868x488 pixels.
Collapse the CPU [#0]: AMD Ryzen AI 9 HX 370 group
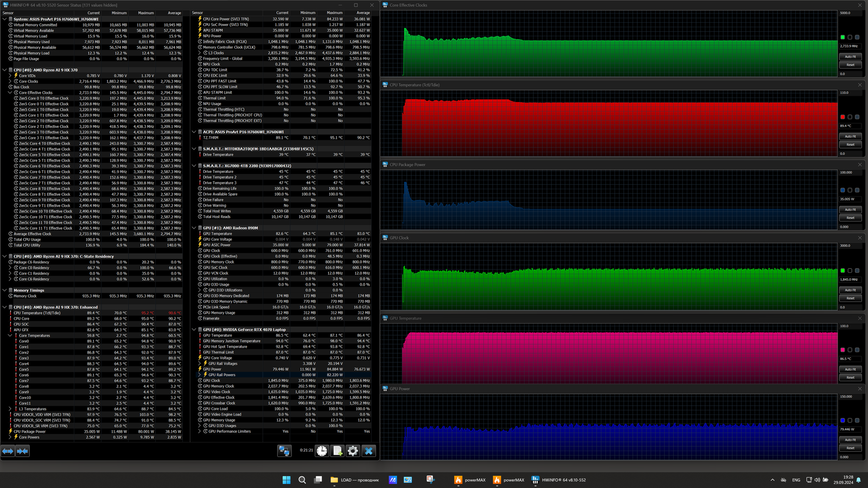(4, 70)
